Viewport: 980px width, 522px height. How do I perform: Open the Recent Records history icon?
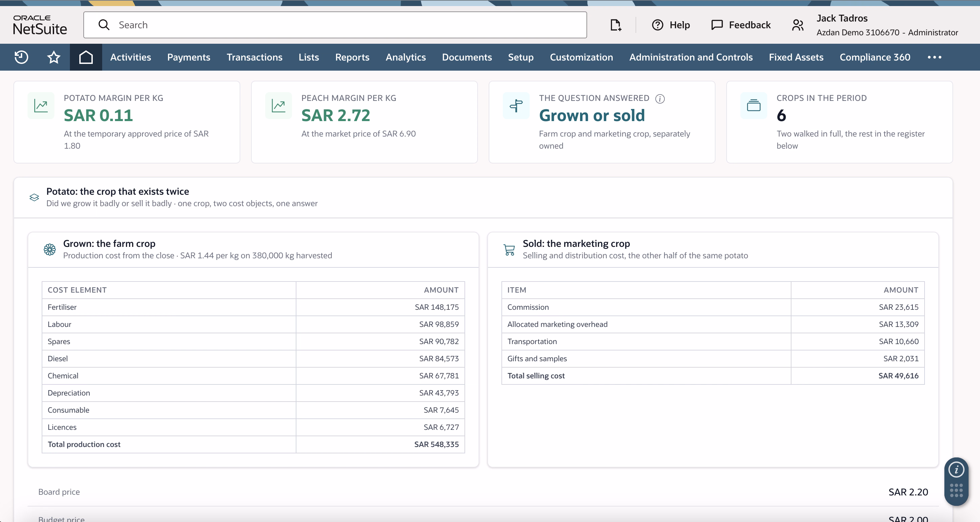click(x=21, y=57)
